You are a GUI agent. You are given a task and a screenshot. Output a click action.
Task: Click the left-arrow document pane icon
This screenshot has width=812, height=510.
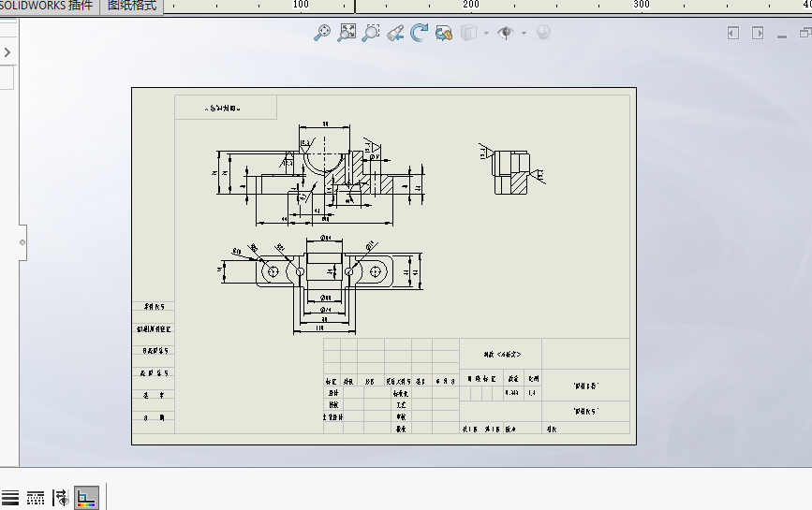tap(732, 33)
